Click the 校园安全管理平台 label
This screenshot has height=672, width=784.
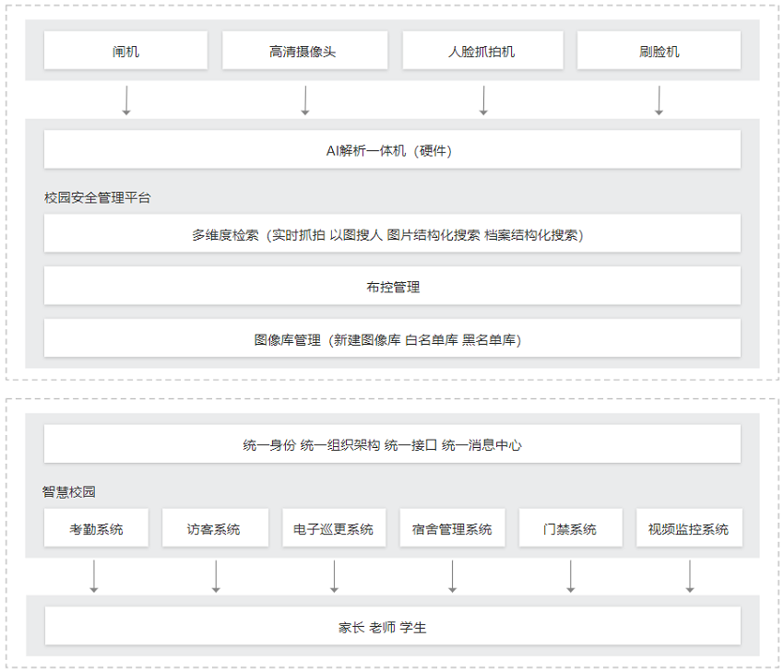98,198
